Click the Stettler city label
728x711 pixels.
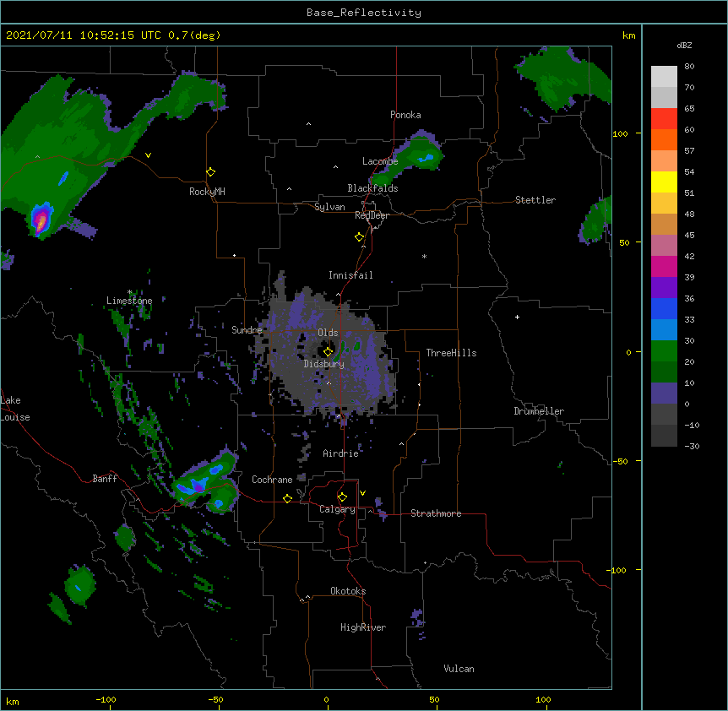tap(535, 200)
